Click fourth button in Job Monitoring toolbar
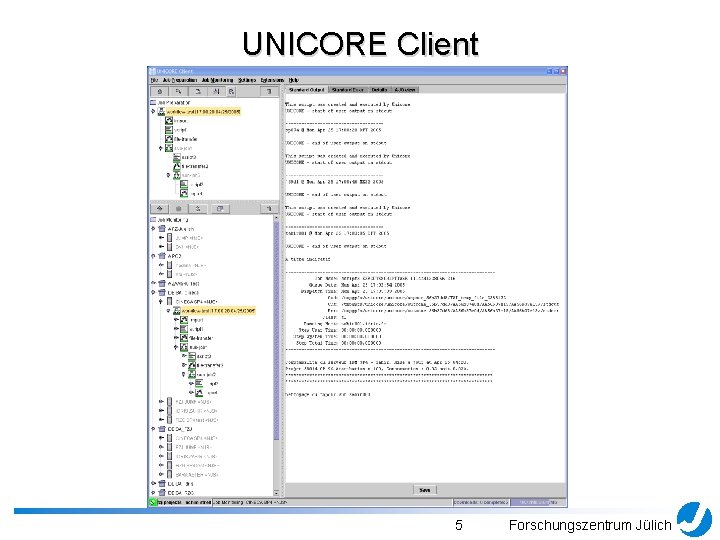The image size is (720, 540). (x=220, y=209)
